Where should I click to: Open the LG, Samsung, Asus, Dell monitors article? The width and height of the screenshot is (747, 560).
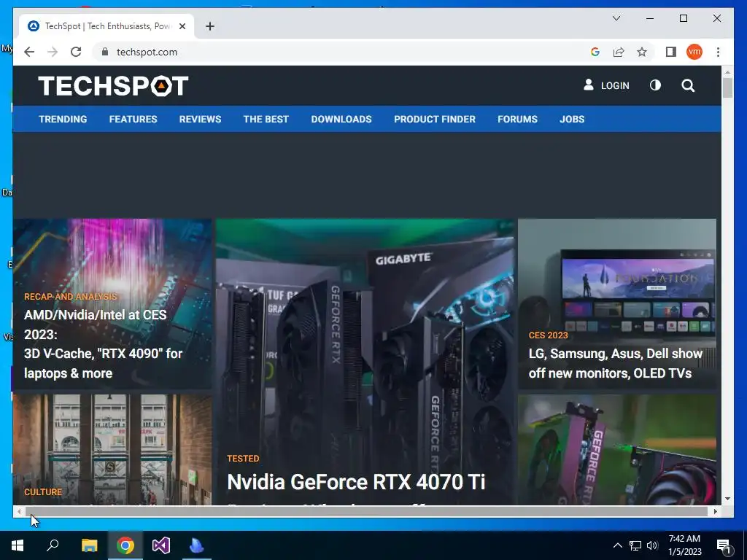[616, 363]
